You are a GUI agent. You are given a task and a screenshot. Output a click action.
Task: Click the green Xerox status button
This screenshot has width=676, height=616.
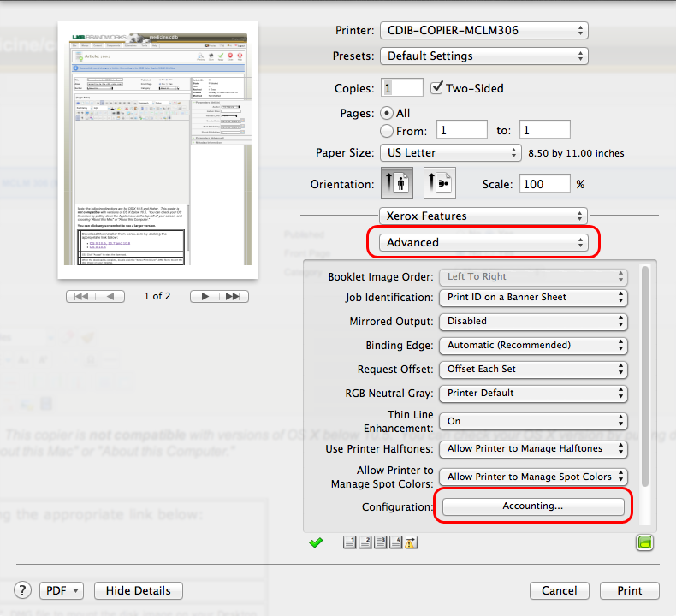pyautogui.click(x=644, y=542)
